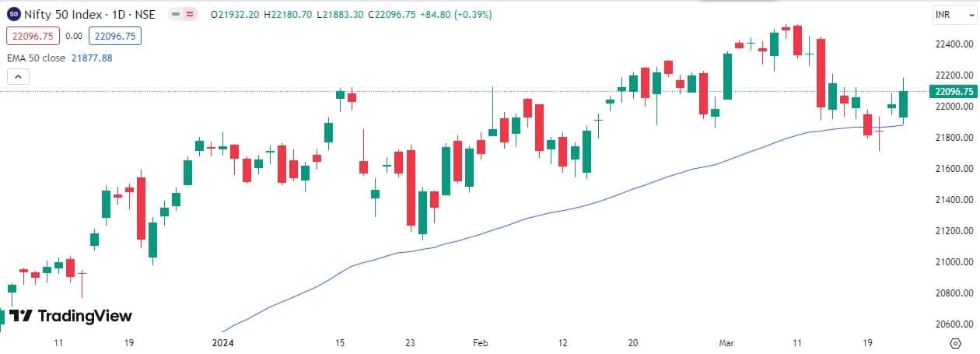
Task: Click the green 22096.75 price label on axis
Action: tap(956, 91)
